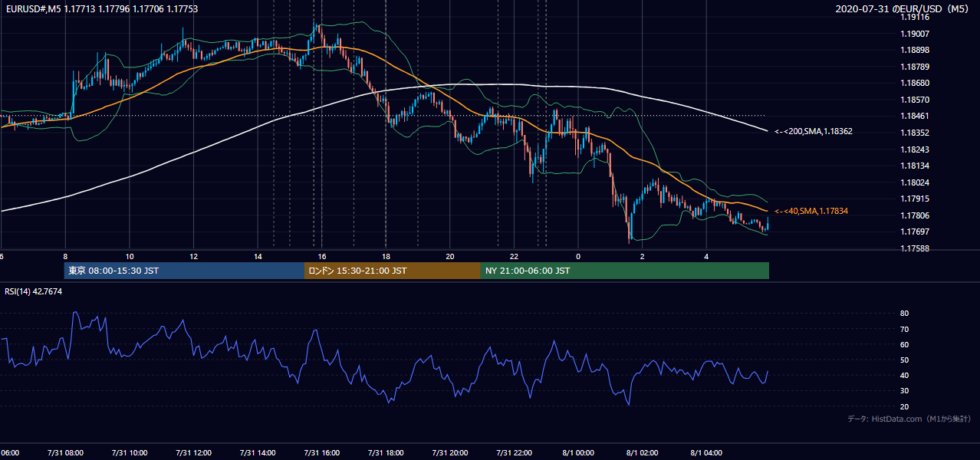This screenshot has width=980, height=460.
Task: Click price axis value 1.17915
Action: point(914,199)
